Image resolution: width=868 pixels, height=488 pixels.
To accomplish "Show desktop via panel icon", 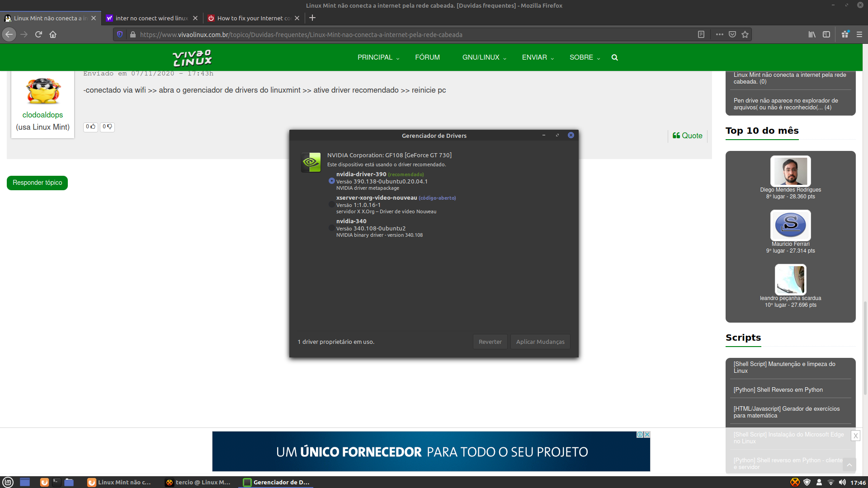I will tap(25, 482).
